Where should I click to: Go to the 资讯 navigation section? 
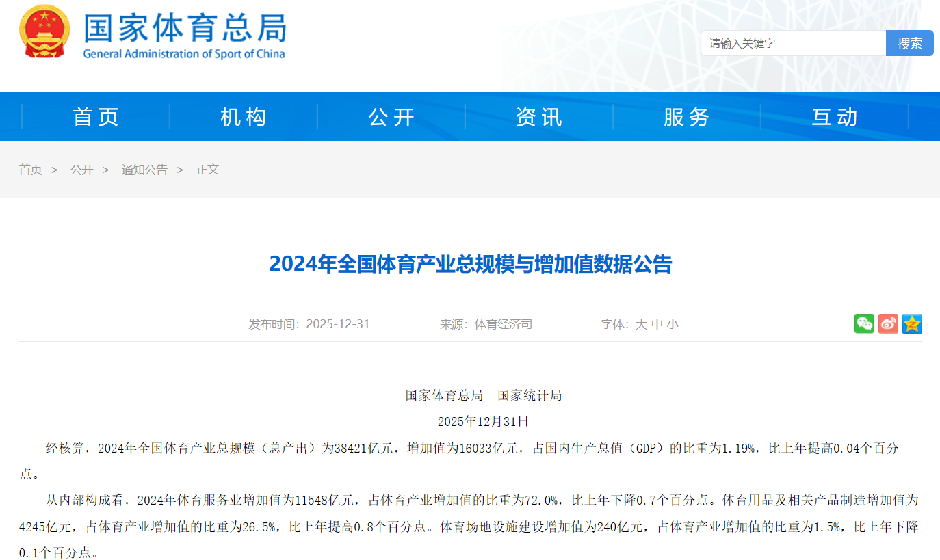click(x=539, y=117)
